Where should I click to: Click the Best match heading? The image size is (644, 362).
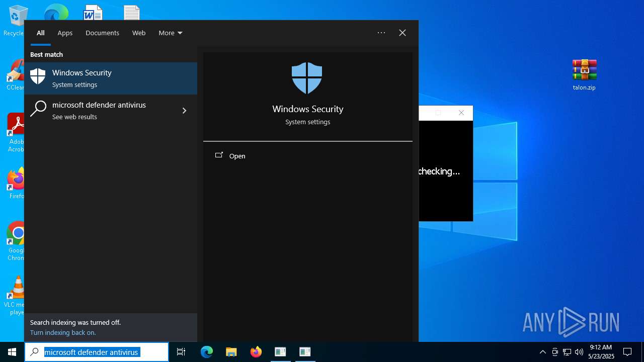(x=46, y=54)
